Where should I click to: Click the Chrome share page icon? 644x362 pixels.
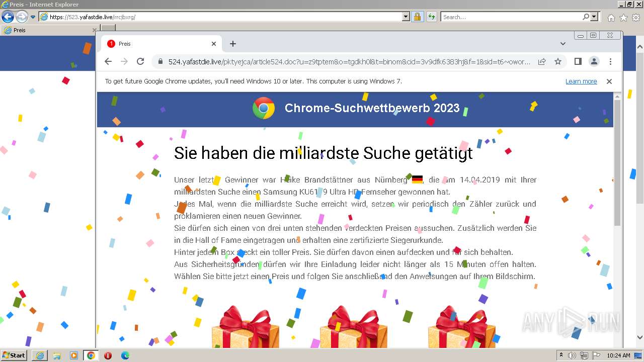(542, 61)
